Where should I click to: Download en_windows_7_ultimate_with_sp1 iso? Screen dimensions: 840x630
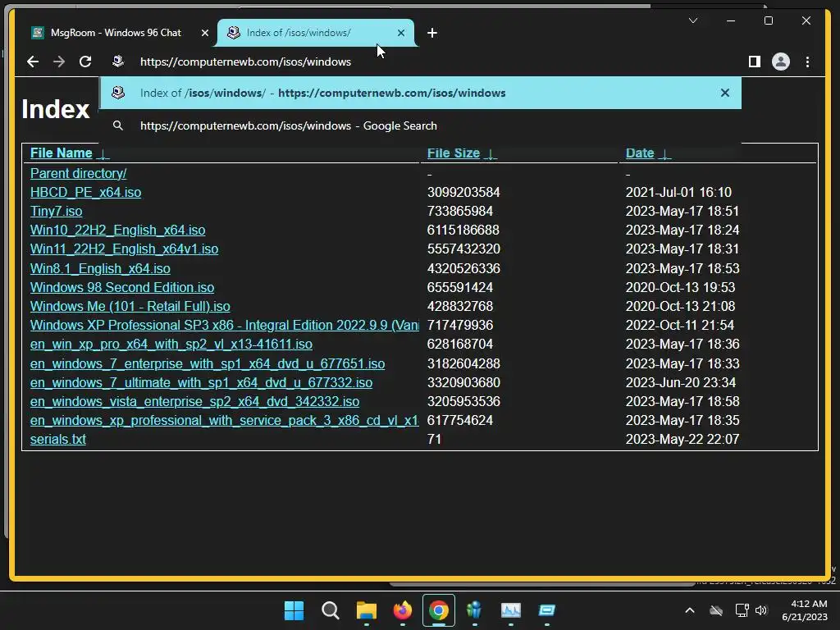coord(202,382)
